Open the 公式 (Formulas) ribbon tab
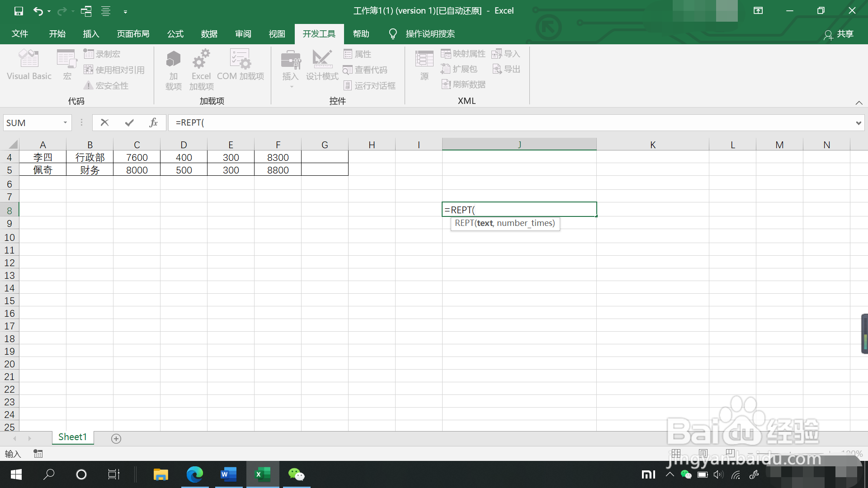 [x=175, y=34]
